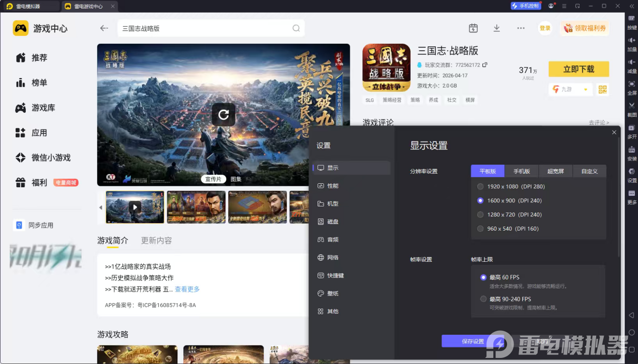Open the three-dot more options in header
638x364 pixels.
521,28
